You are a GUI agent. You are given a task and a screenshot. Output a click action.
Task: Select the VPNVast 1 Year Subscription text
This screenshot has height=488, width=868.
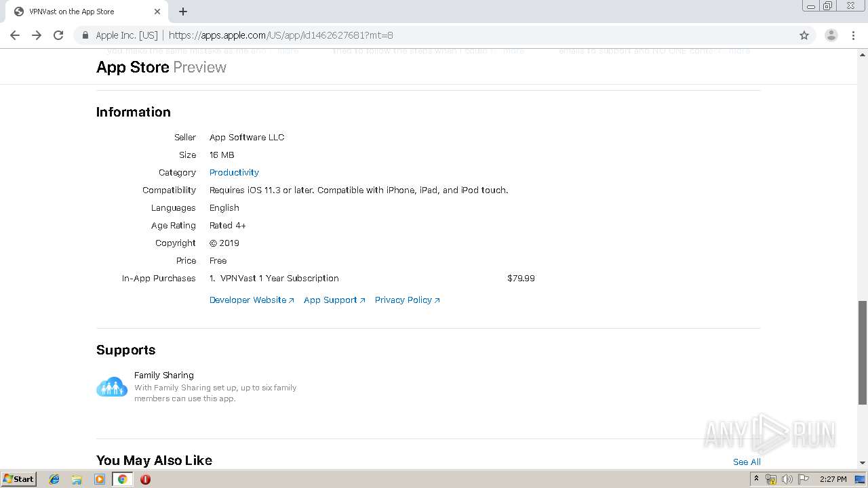(279, 278)
